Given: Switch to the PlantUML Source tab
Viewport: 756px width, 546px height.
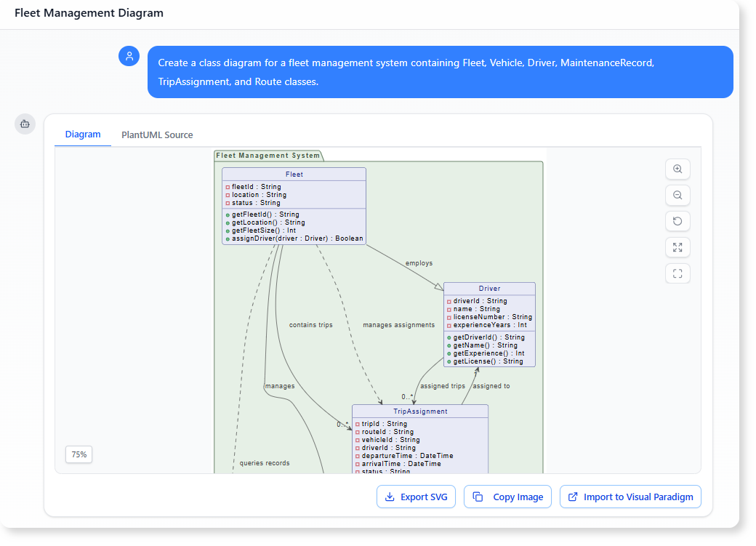Looking at the screenshot, I should (x=157, y=135).
